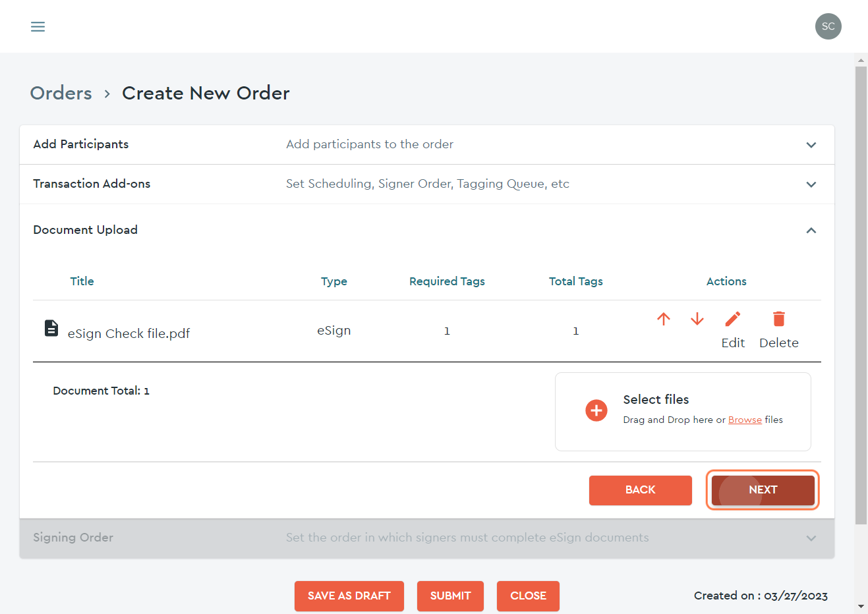Click the Select files drop area
868x614 pixels.
683,412
